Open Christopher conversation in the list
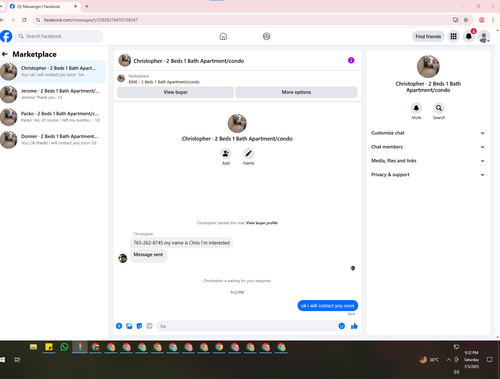 click(53, 71)
